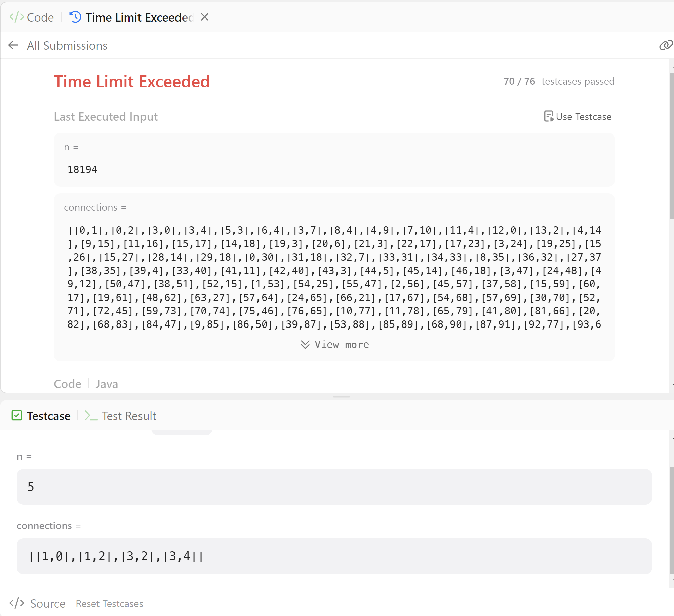
Task: Click the double chevron View more icon
Action: pyautogui.click(x=305, y=345)
